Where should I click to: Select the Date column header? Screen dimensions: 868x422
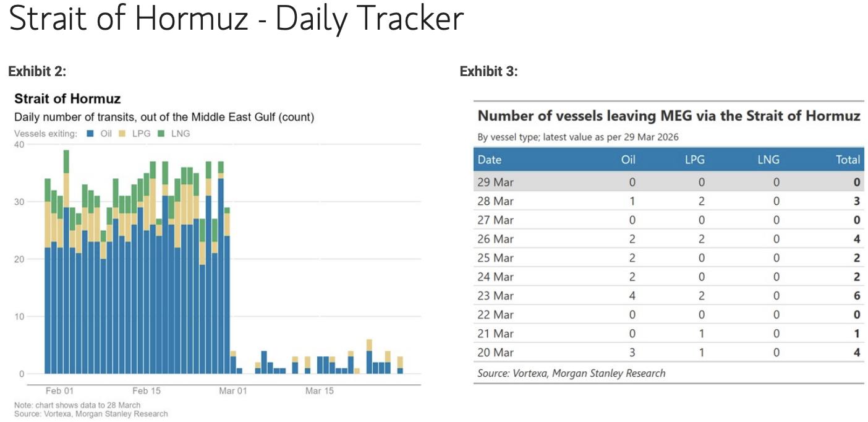point(490,160)
